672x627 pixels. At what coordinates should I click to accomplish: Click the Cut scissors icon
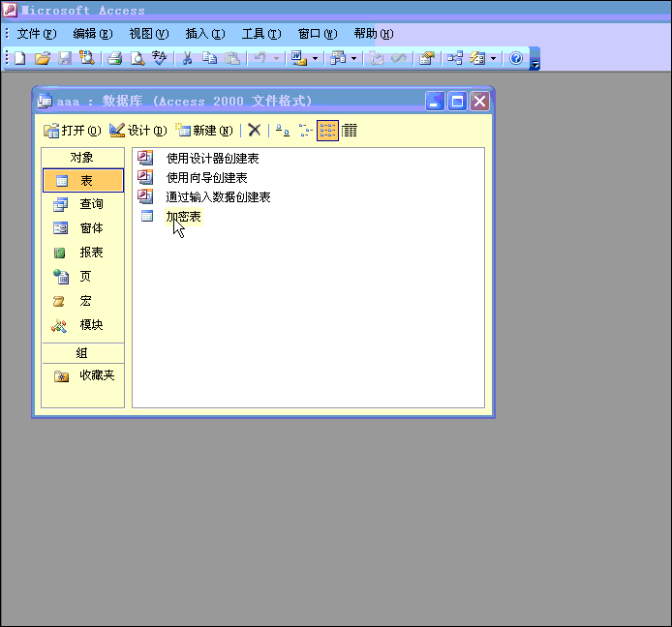187,58
